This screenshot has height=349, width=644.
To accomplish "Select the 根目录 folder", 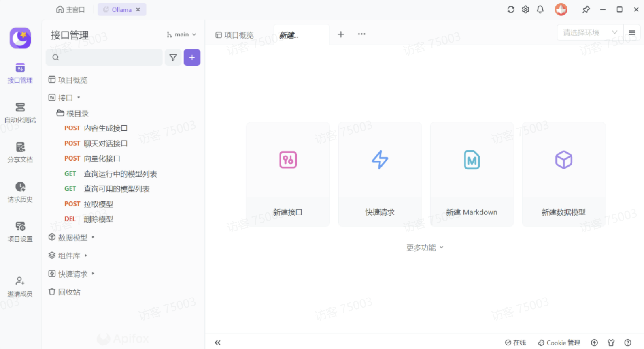I will [x=72, y=113].
